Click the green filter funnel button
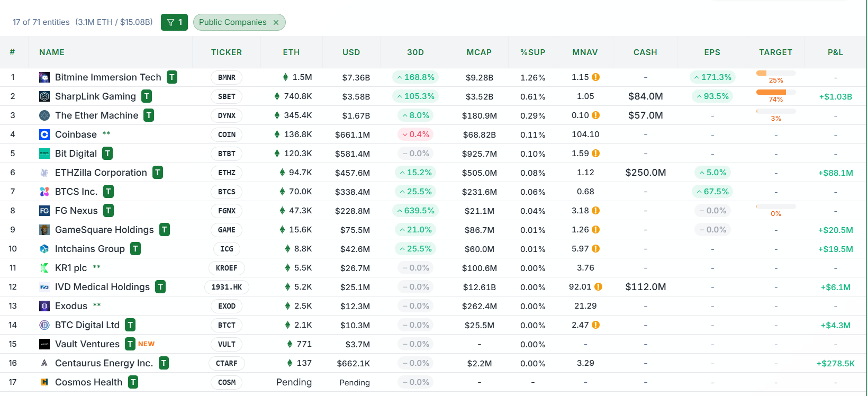 174,22
